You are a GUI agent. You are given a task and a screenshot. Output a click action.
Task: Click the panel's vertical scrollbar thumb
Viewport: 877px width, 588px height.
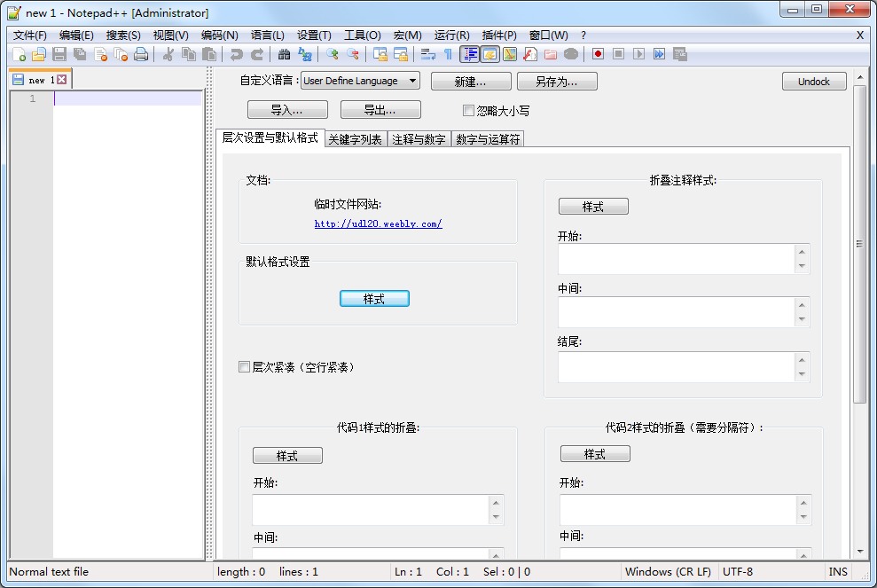point(858,244)
